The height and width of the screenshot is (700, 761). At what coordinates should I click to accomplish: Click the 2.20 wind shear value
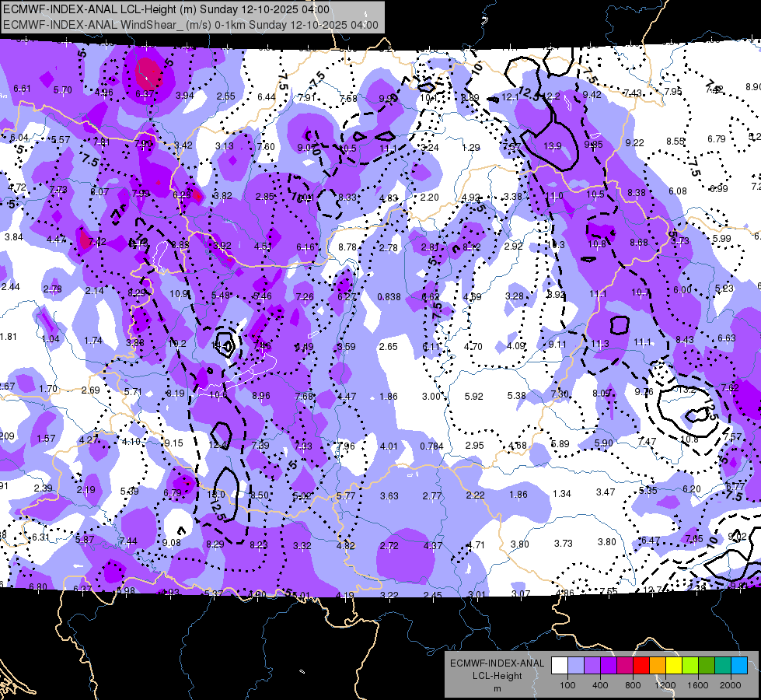[x=430, y=198]
